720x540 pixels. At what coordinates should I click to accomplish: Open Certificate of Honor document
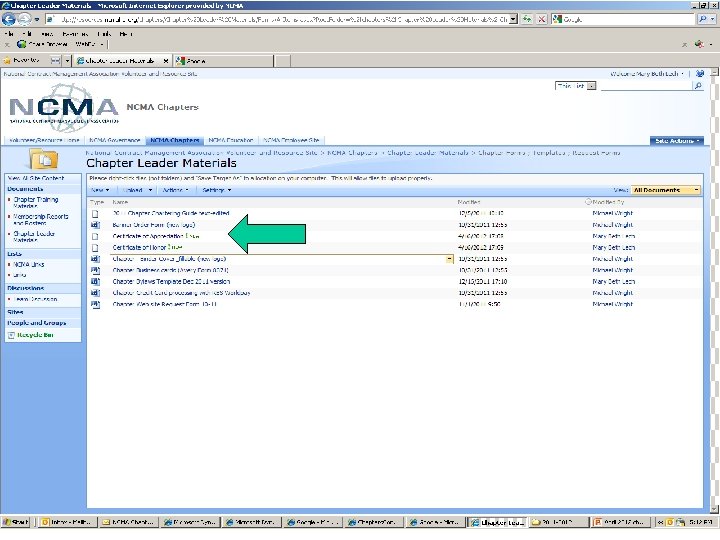click(x=139, y=248)
